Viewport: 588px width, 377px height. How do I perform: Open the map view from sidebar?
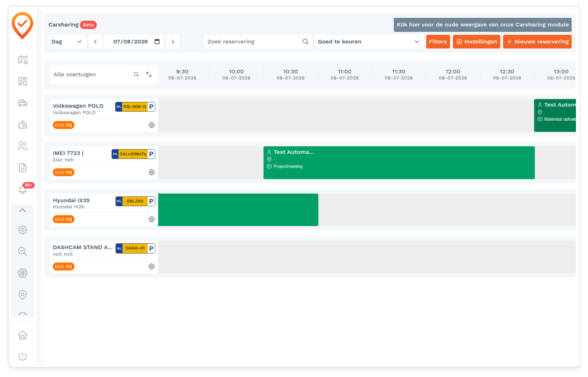22,59
